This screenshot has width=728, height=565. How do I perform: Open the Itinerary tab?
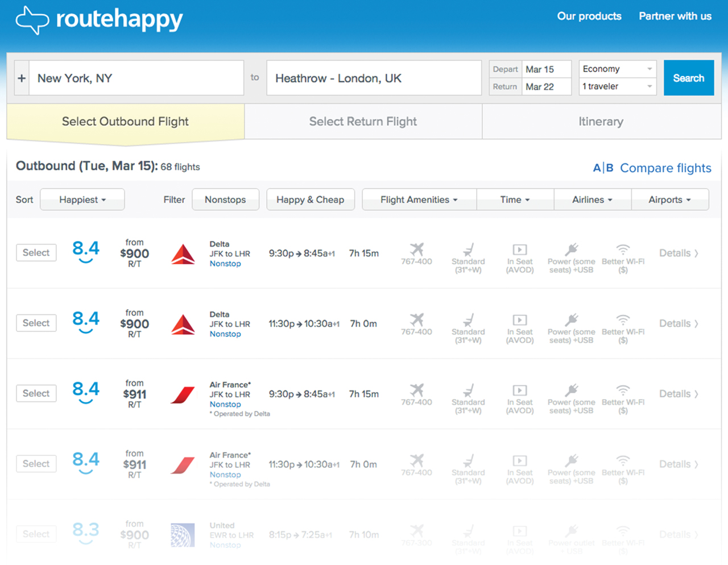tap(601, 122)
